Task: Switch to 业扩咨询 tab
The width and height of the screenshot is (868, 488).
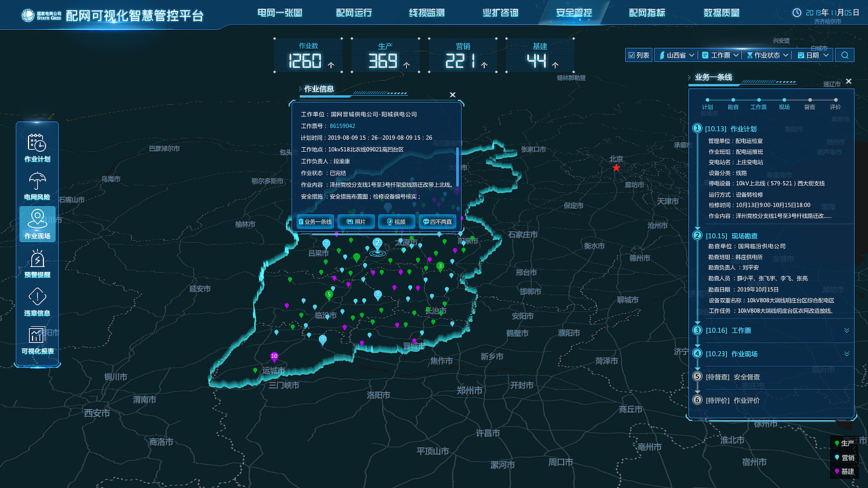Action: [500, 13]
